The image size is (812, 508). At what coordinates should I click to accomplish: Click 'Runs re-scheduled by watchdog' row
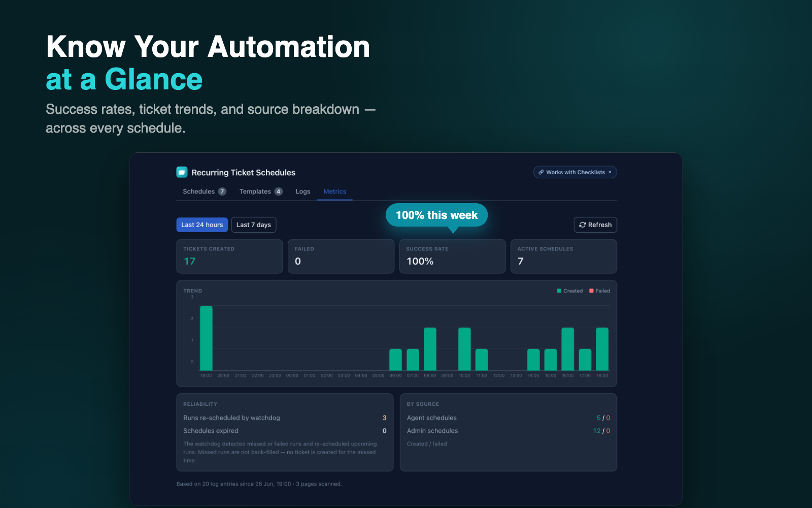(285, 418)
